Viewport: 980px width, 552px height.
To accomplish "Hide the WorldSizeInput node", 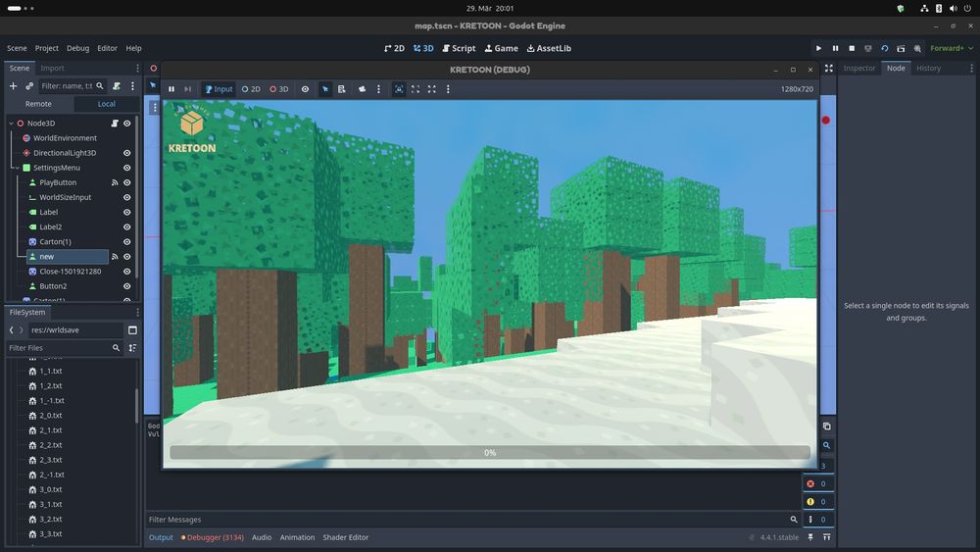I will [x=126, y=197].
